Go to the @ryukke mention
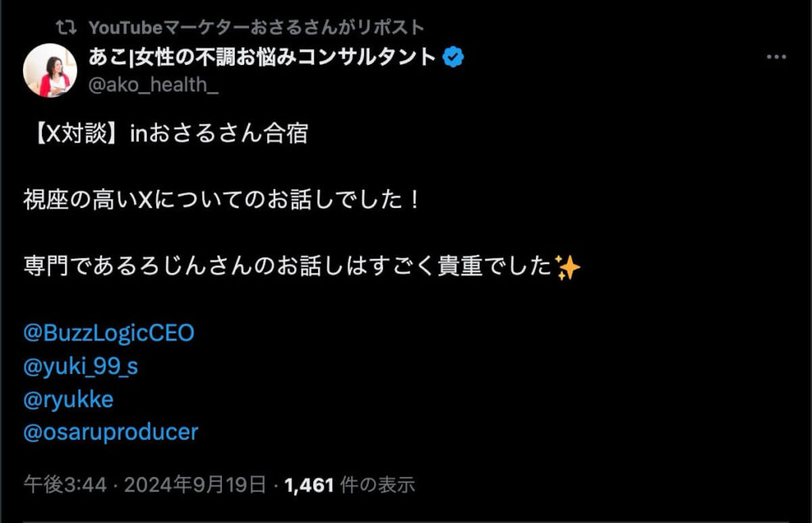 [69, 400]
